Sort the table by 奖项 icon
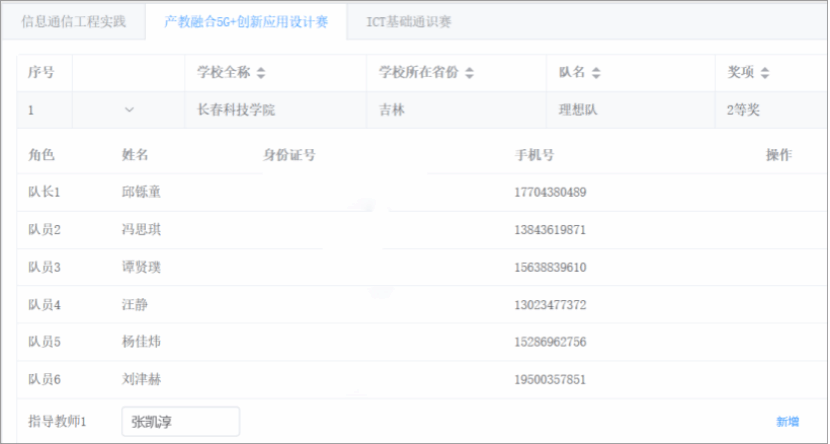The height and width of the screenshot is (444, 830). [x=765, y=73]
